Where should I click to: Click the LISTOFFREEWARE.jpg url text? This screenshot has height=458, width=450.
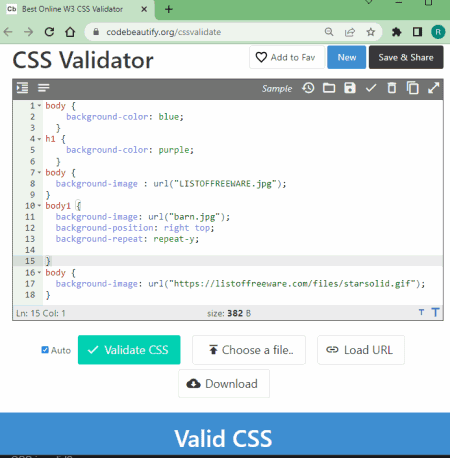(x=220, y=184)
